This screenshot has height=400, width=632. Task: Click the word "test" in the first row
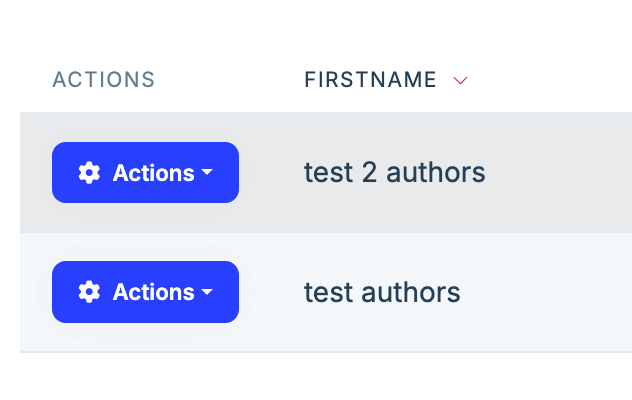click(328, 173)
